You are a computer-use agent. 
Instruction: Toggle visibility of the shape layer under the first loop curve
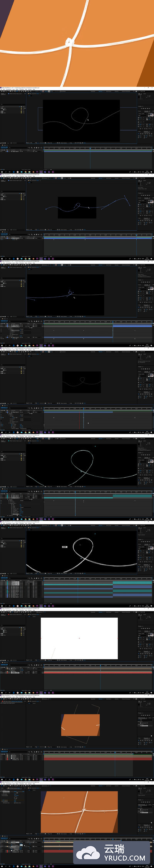(1, 152)
